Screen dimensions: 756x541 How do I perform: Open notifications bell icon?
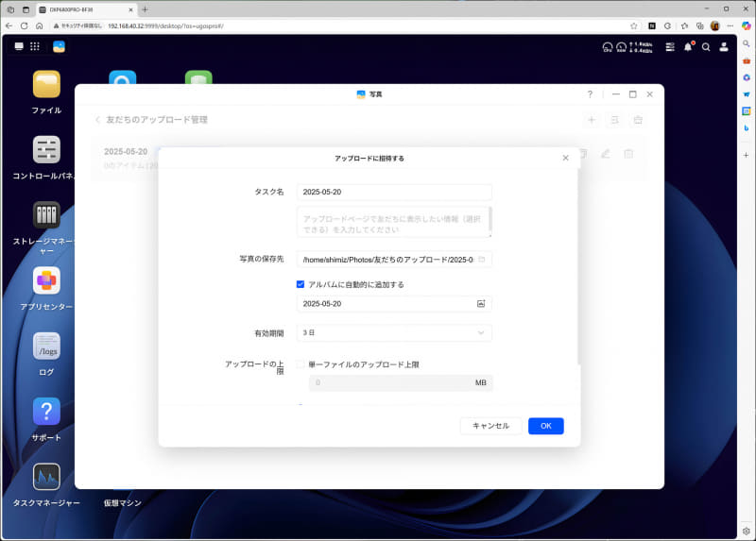688,46
